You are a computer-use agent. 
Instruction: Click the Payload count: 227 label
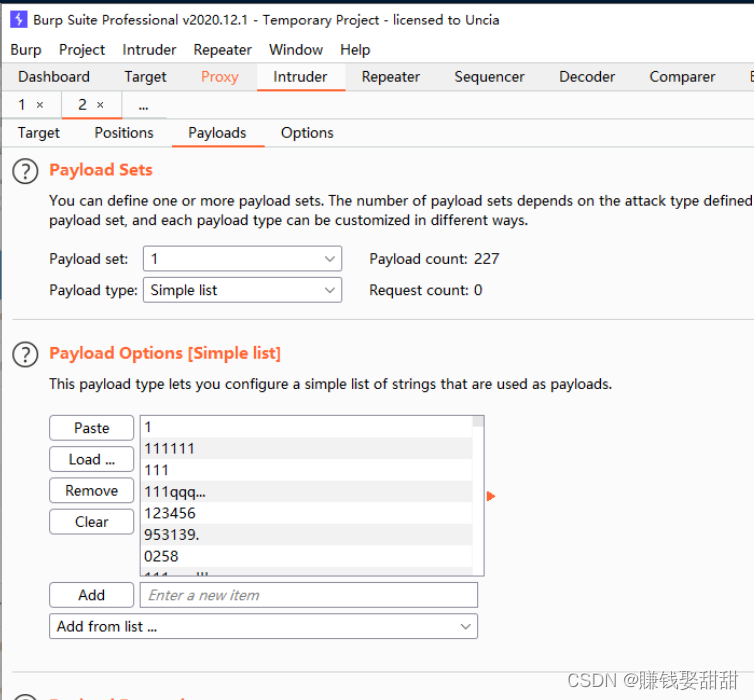point(434,259)
